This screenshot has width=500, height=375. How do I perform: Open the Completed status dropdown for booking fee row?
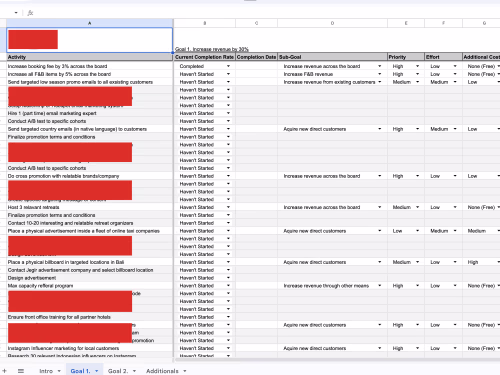pos(228,66)
